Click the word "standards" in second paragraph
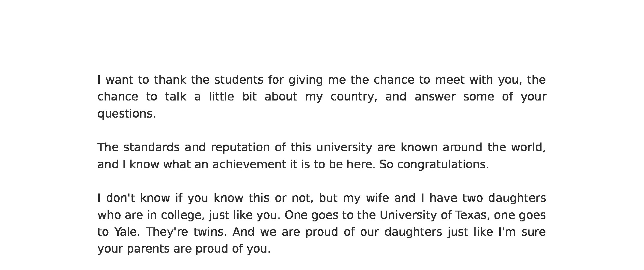 pyautogui.click(x=151, y=147)
